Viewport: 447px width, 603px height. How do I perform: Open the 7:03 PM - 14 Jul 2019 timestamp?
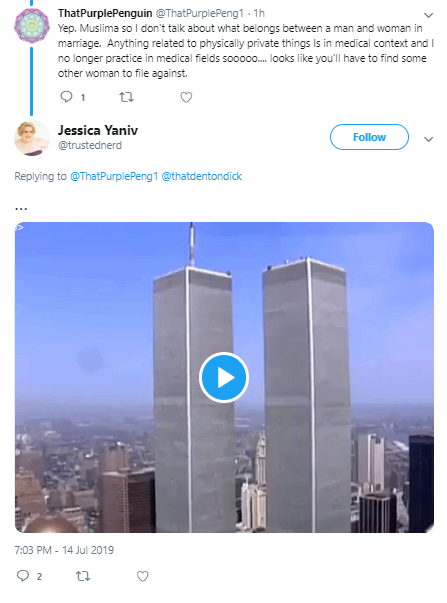click(64, 550)
